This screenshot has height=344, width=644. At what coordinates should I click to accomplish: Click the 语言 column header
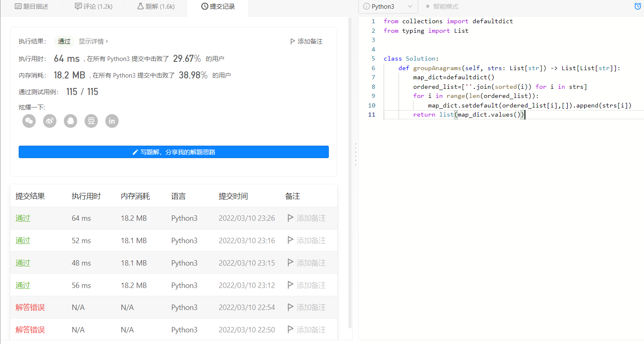click(178, 196)
